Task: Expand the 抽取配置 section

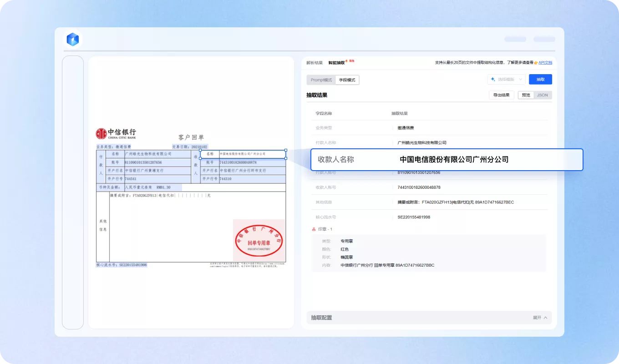Action: click(x=540, y=318)
